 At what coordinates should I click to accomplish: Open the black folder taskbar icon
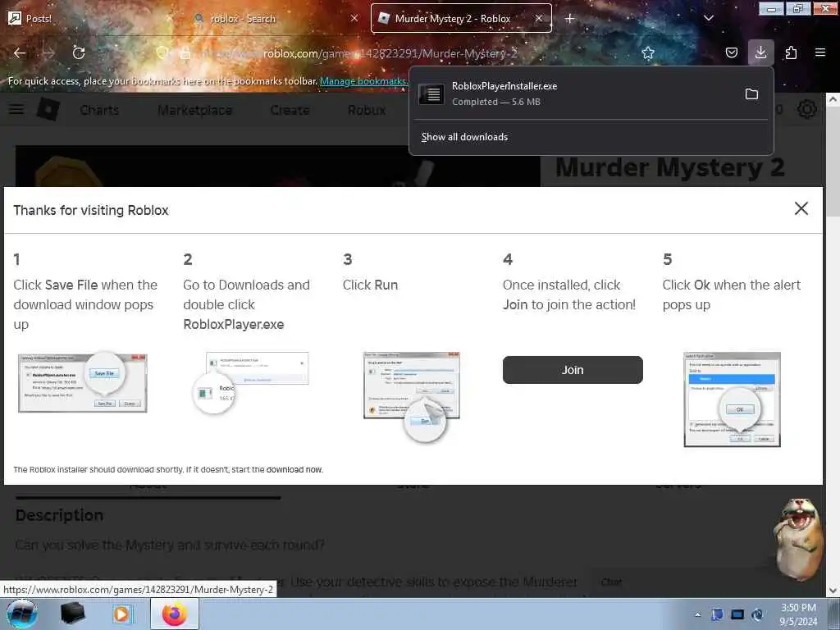[x=72, y=614]
